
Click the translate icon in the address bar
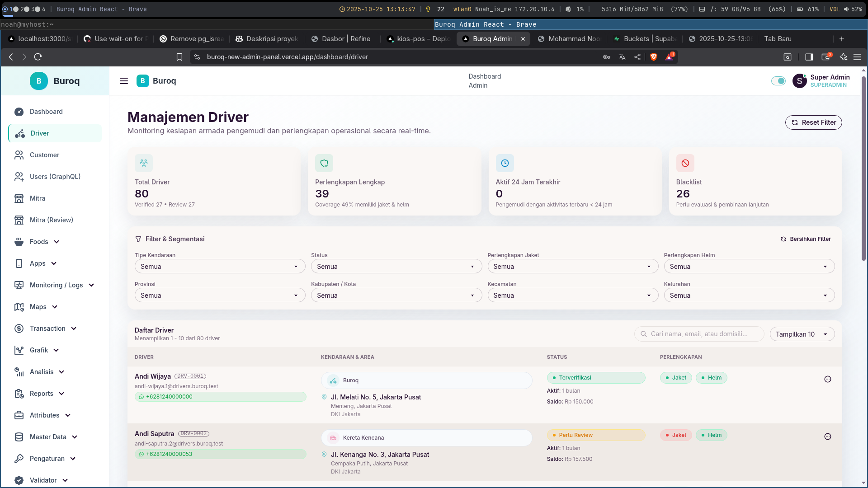[x=622, y=57]
